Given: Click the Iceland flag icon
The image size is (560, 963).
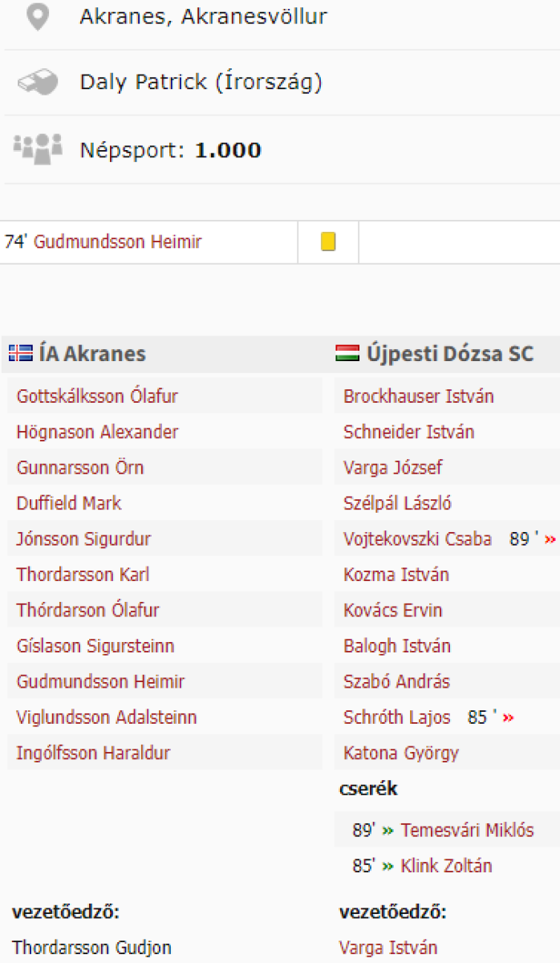Looking at the screenshot, I should coord(21,353).
